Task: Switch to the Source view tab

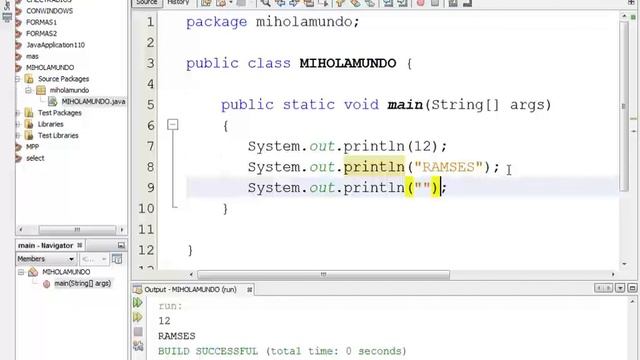Action: [x=147, y=2]
